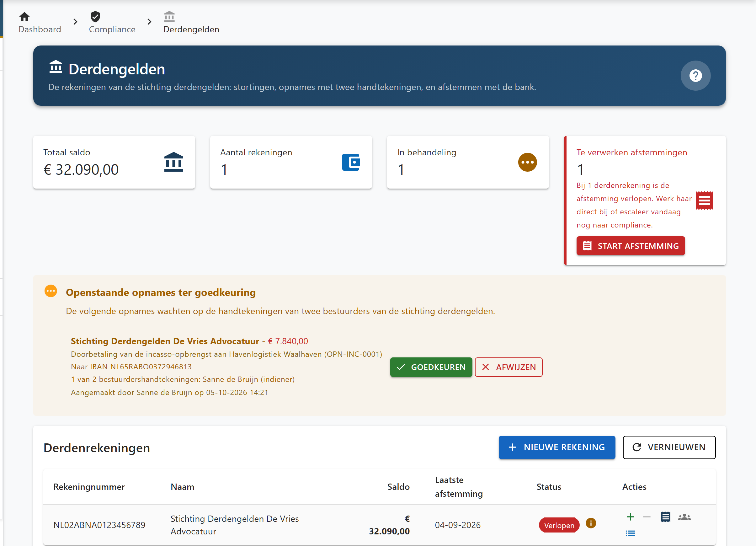Click the Verlopen status chip
The width and height of the screenshot is (756, 546).
[559, 525]
